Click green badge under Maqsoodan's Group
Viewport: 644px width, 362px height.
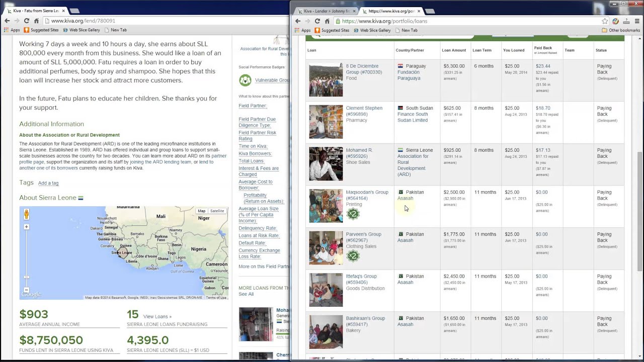click(x=353, y=214)
